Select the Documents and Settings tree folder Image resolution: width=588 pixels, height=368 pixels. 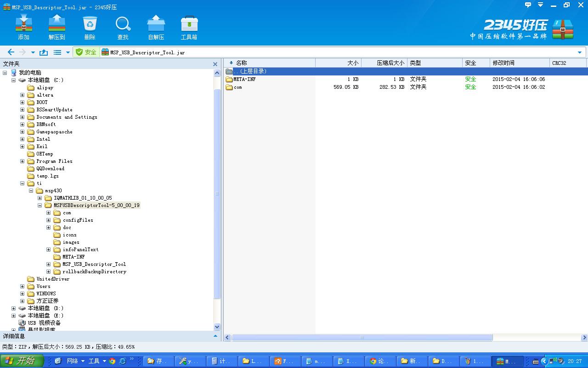coord(67,117)
